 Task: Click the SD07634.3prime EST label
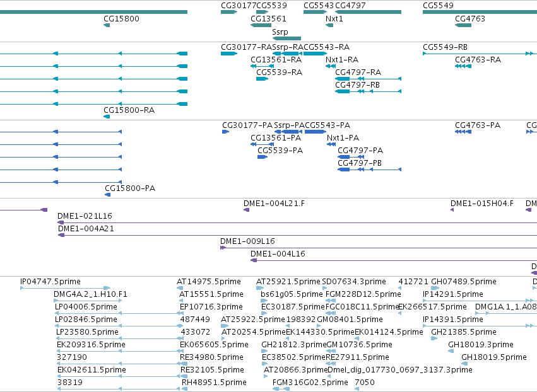pos(354,282)
